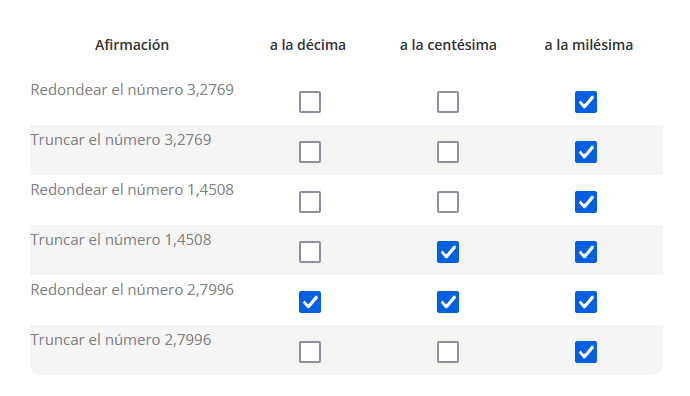Uncheck 'a la milésima' for Redondear 2,7996
Viewport: 690px width, 396px height.
tap(586, 302)
